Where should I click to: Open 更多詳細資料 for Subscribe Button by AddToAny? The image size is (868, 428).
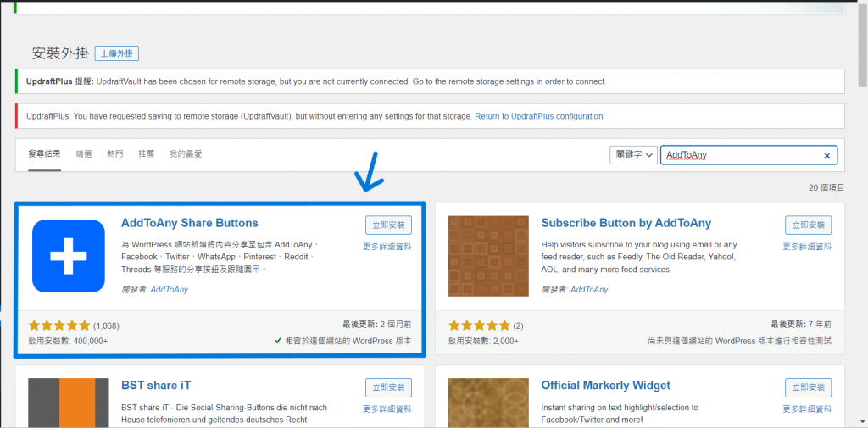807,247
